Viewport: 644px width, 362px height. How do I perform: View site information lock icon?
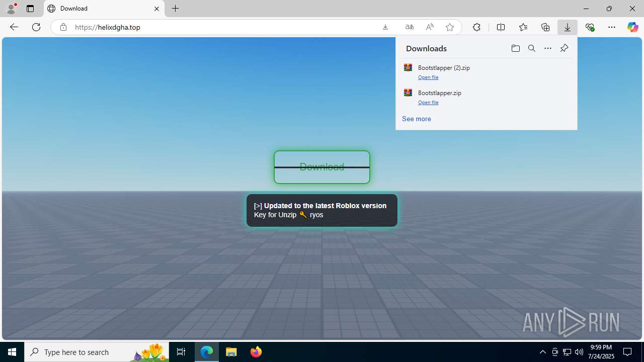[x=63, y=27]
